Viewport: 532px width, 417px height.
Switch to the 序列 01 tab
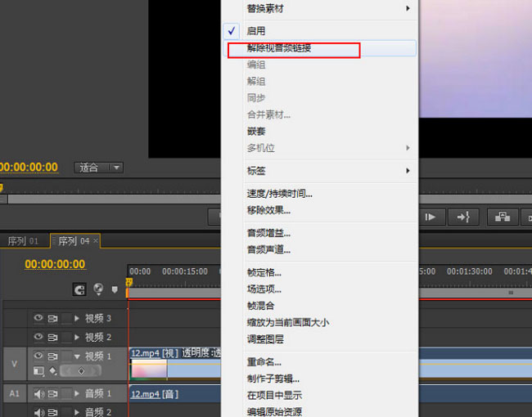tap(23, 241)
